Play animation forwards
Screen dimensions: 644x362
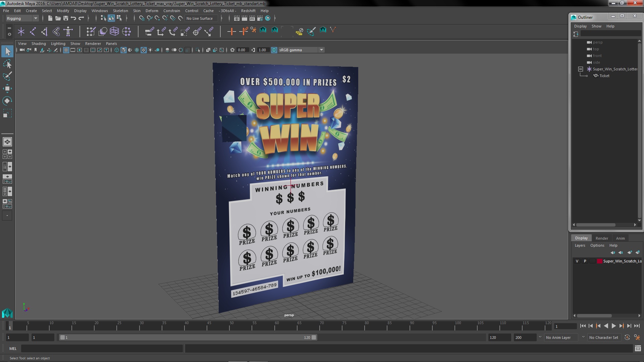click(614, 326)
